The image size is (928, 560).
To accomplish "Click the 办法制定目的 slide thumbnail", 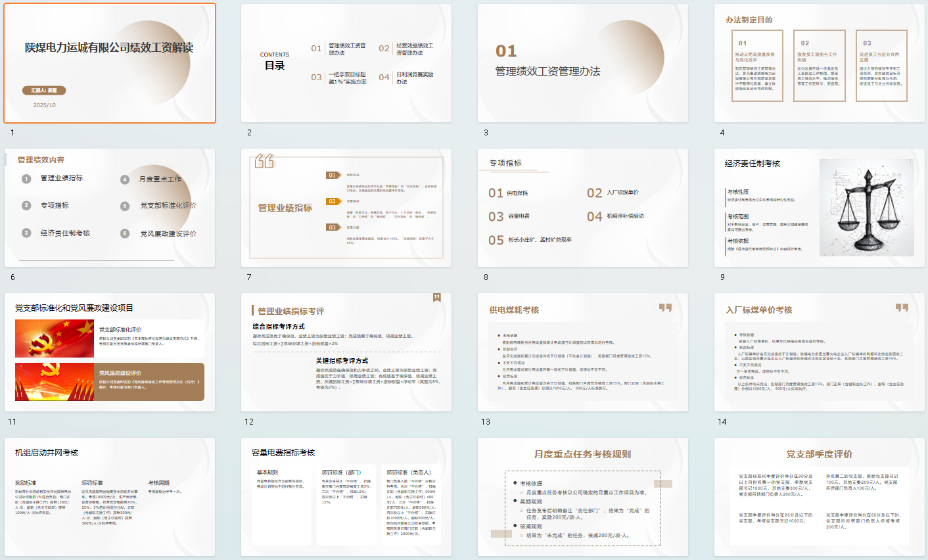I will click(820, 63).
